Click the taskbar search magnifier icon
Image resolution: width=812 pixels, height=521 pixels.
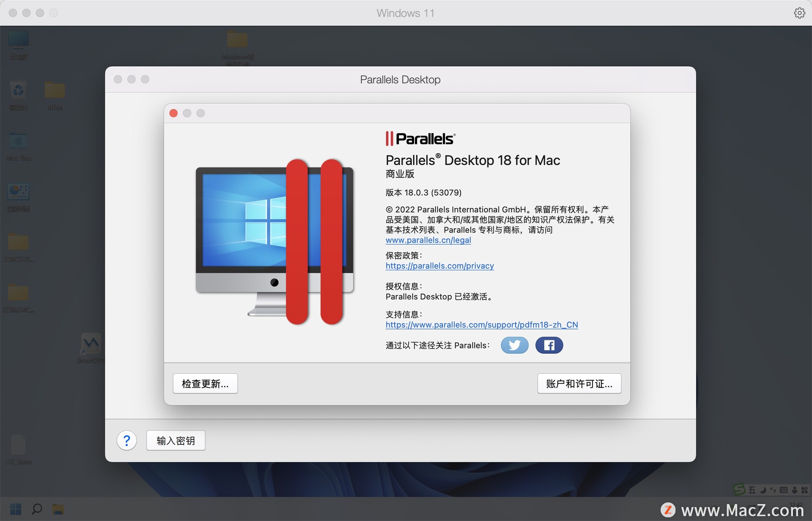click(x=37, y=509)
